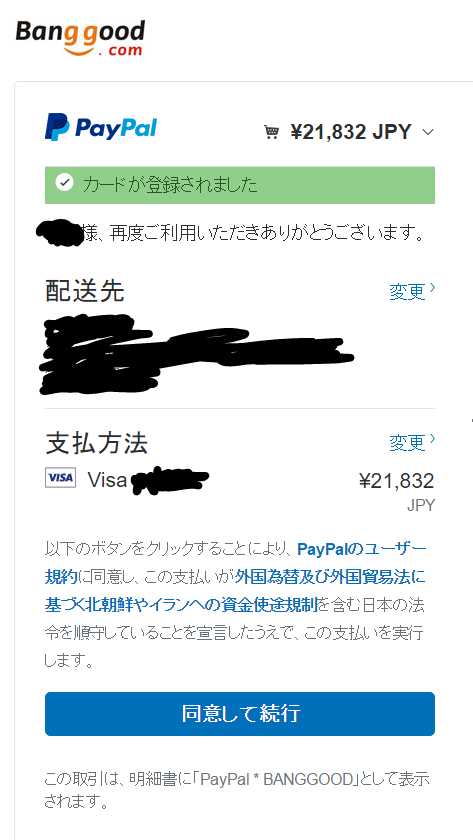The width and height of the screenshot is (473, 840).
Task: Click the PayPal logo
Action: pos(101,127)
